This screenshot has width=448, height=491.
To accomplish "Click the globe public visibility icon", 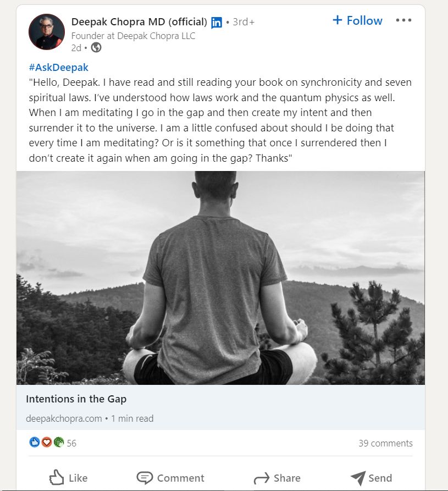I will click(x=96, y=48).
